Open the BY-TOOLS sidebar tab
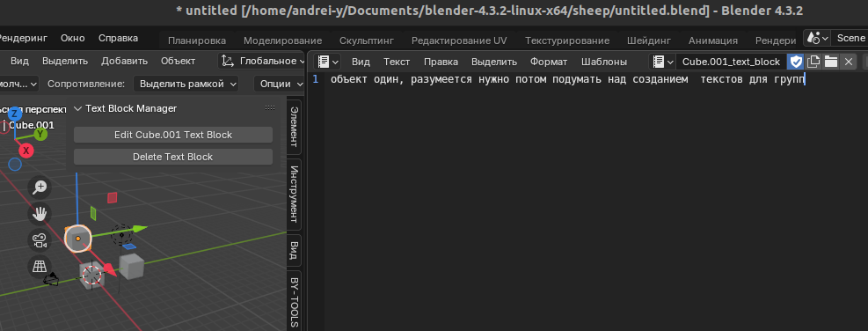Image resolution: width=868 pixels, height=331 pixels. [x=294, y=300]
